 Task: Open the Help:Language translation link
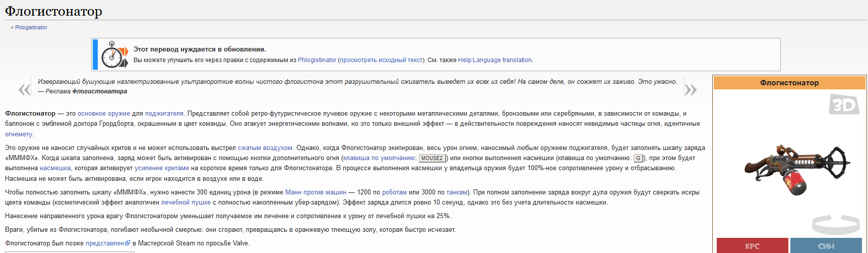495,60
